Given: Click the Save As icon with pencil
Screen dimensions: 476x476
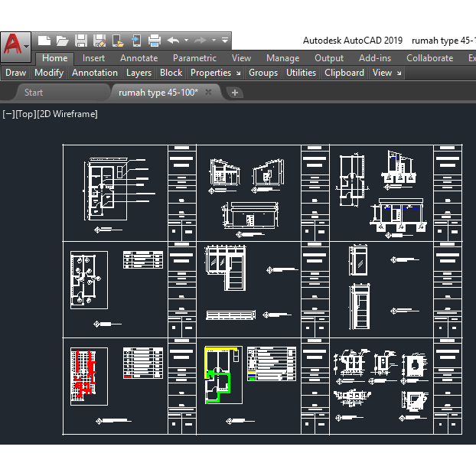Looking at the screenshot, I should (99, 41).
